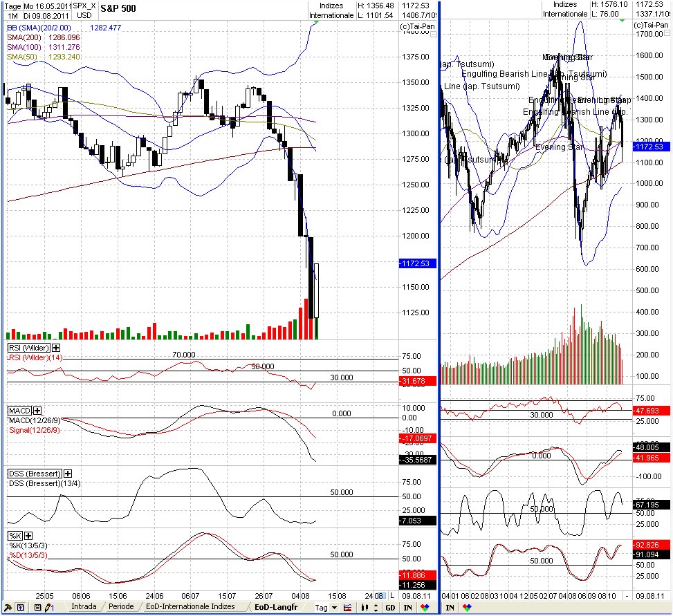Screen dimensions: 673x616
Task: Select the SMA(50) legend entry
Action: click(x=22, y=57)
